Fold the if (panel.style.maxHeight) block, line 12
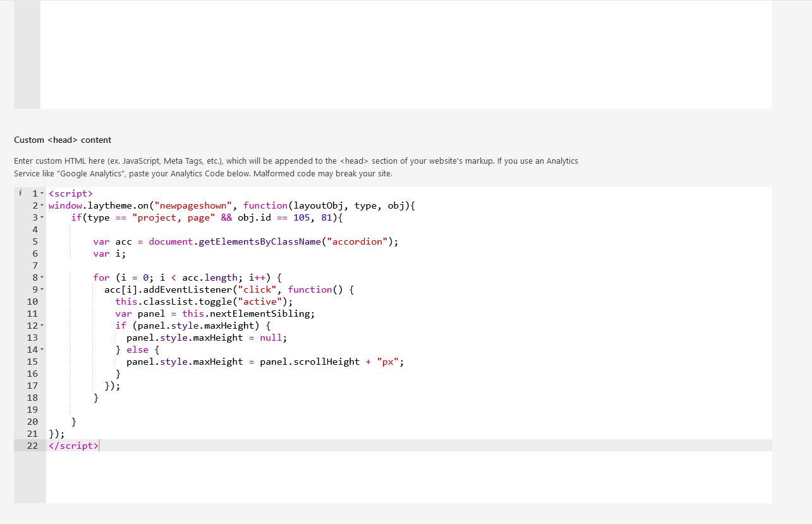This screenshot has width=812, height=524. click(42, 326)
